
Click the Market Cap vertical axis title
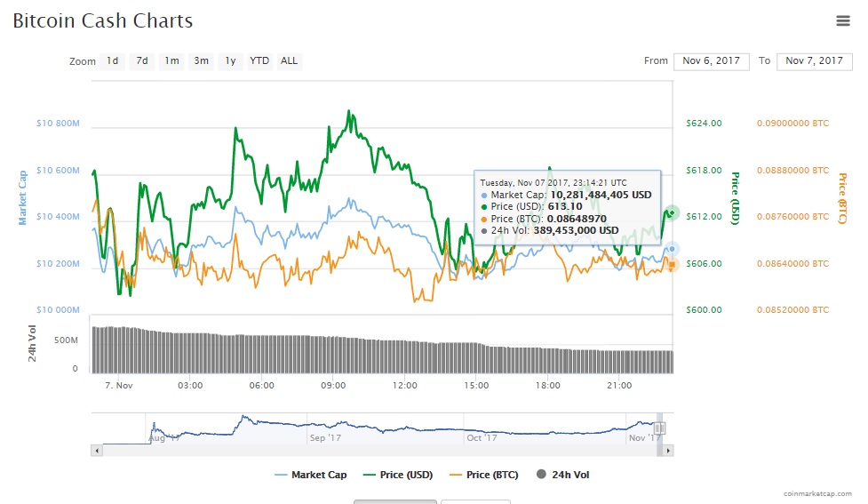[x=23, y=197]
